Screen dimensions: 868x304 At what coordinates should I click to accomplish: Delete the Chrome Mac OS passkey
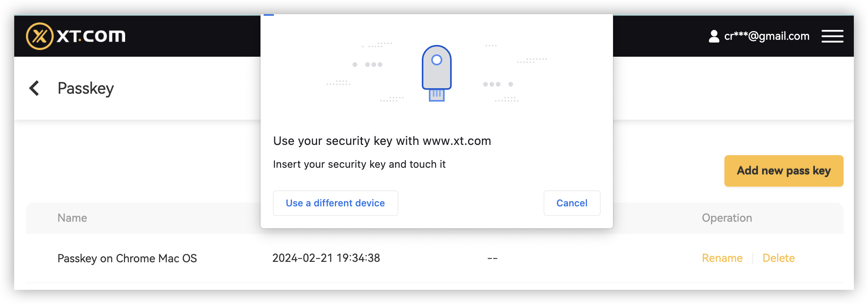tap(778, 258)
